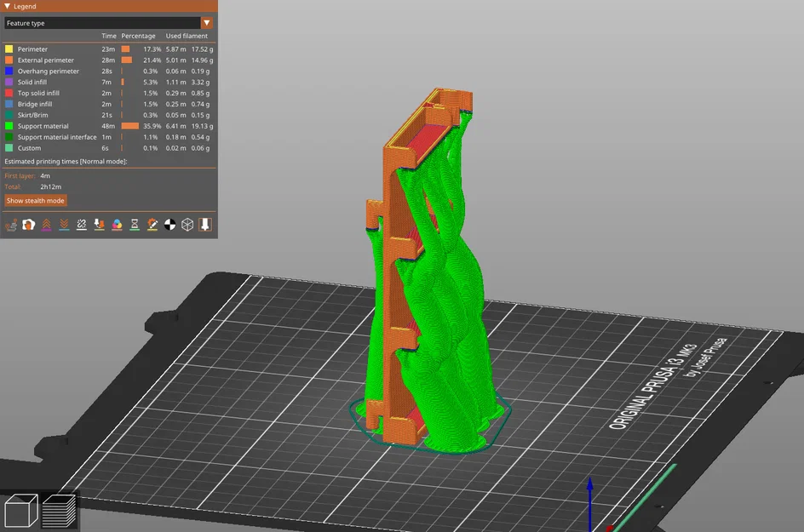This screenshot has height=532, width=804.
Task: Toggle Retractions icon with upward chevrons
Action: pos(47,225)
